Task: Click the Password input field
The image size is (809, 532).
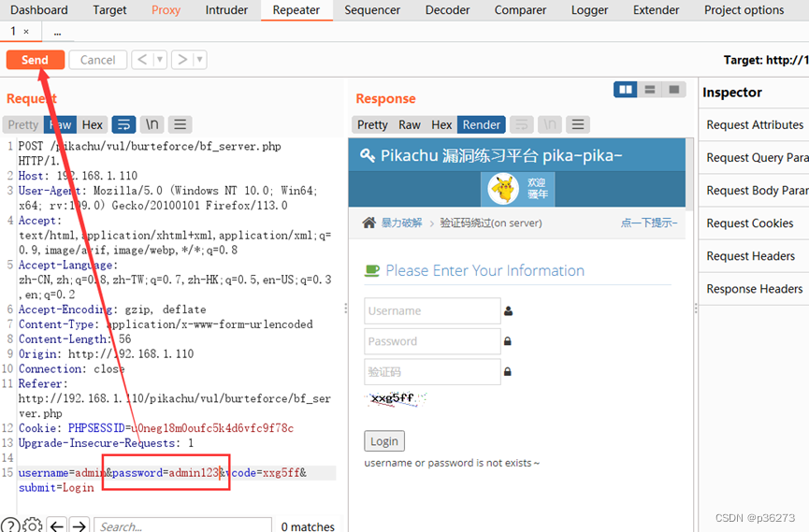Action: tap(432, 341)
